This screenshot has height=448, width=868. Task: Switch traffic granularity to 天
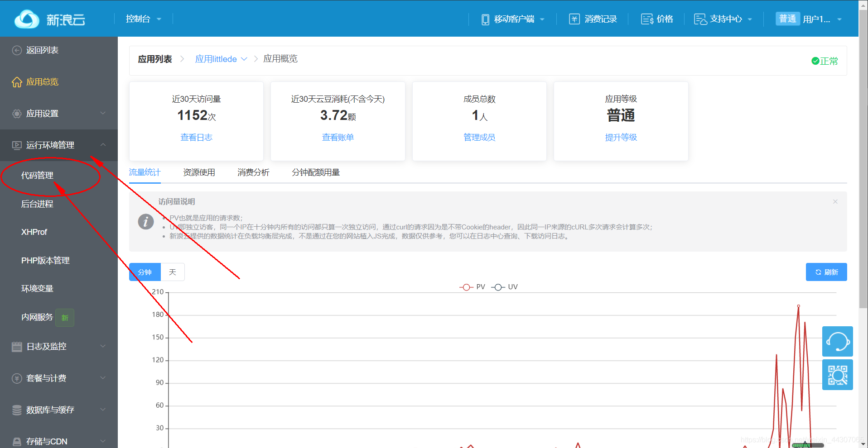tap(172, 272)
